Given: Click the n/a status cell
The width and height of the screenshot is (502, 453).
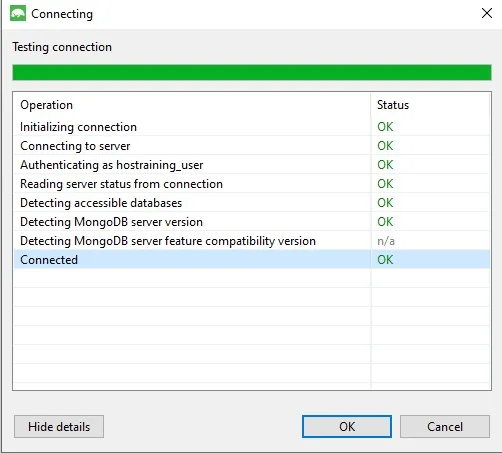Looking at the screenshot, I should click(x=386, y=241).
